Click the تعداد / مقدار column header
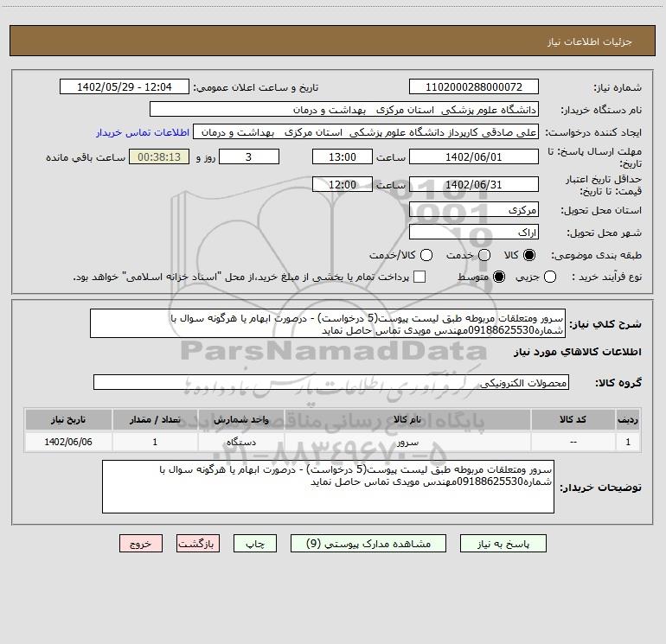 point(155,419)
